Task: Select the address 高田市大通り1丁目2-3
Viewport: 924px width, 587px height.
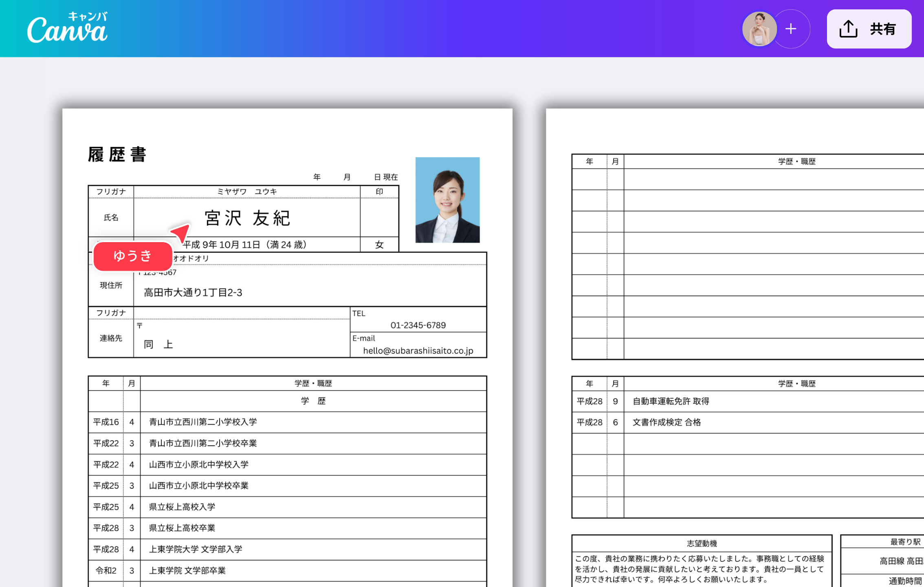Action: (193, 293)
